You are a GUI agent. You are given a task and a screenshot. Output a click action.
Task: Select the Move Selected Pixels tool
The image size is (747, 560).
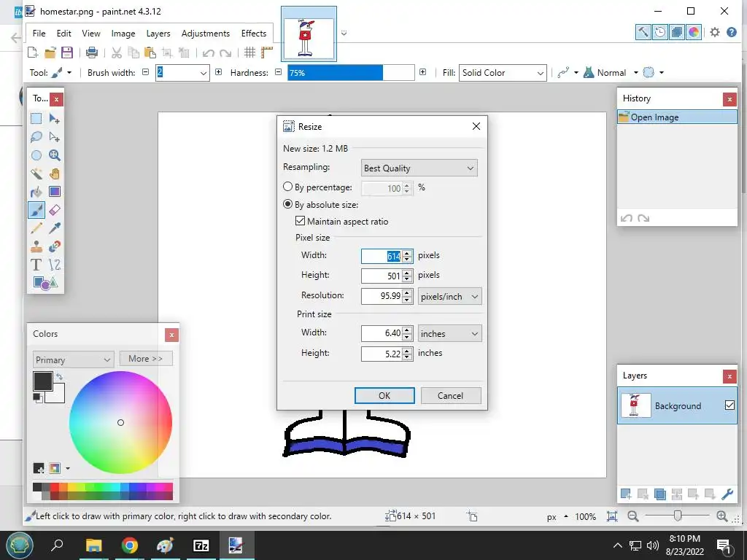click(54, 119)
